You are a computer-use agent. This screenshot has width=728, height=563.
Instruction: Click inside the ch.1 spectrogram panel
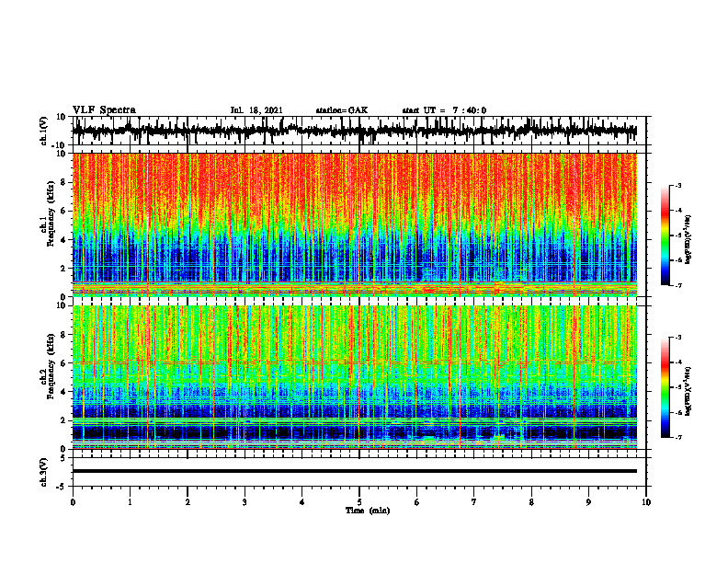pyautogui.click(x=354, y=224)
